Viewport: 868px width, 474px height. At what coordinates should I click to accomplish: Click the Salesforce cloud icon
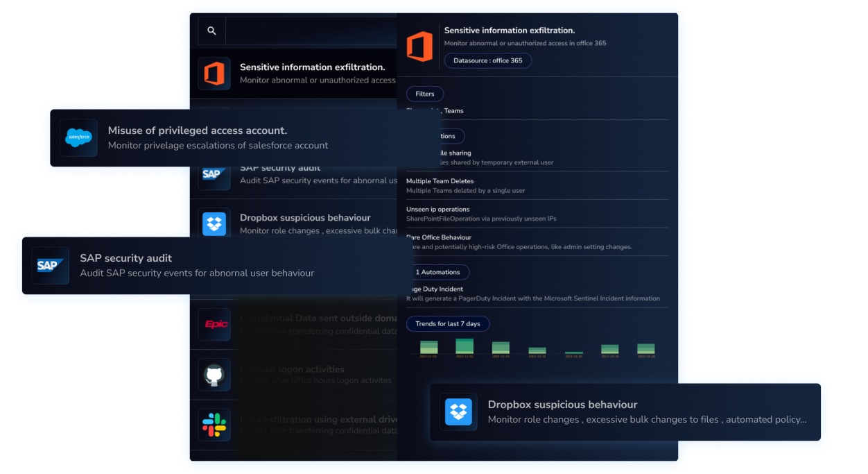coord(78,137)
